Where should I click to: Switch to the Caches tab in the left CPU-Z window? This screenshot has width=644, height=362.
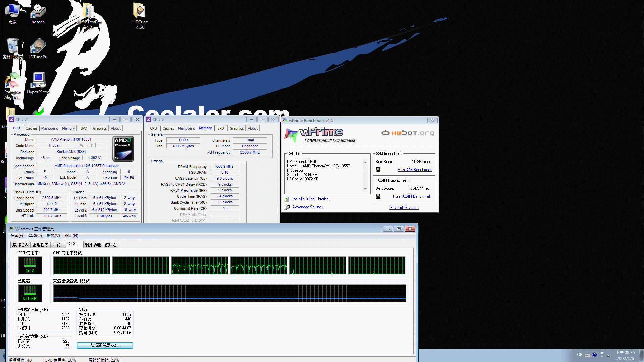32,128
